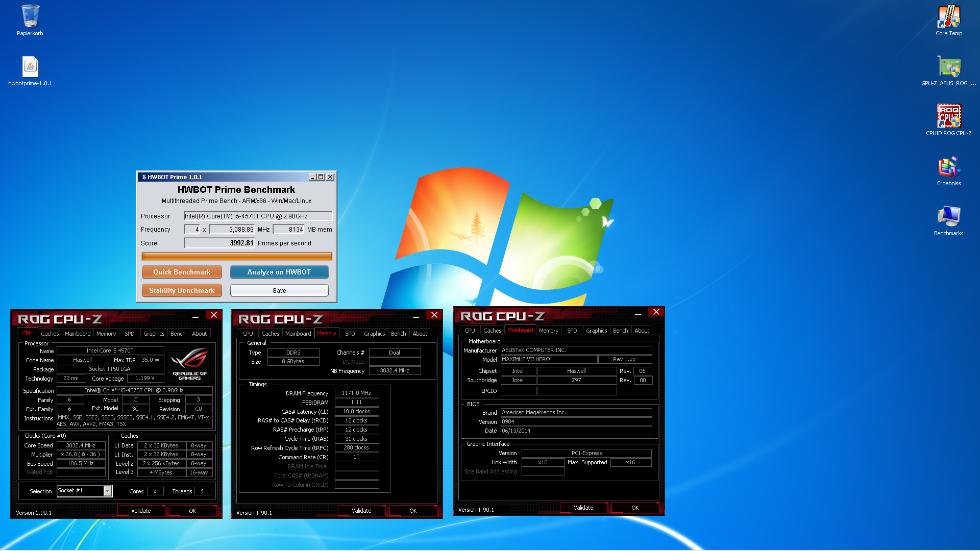Click the HWBOT Prime title bar icon
This screenshot has width=980, height=551.
click(x=144, y=177)
